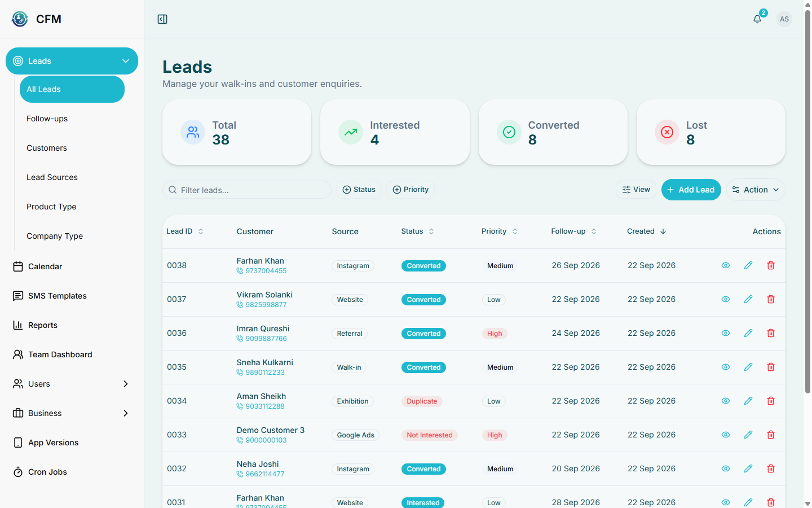Open Team Dashboard
The height and width of the screenshot is (508, 812).
pyautogui.click(x=72, y=354)
